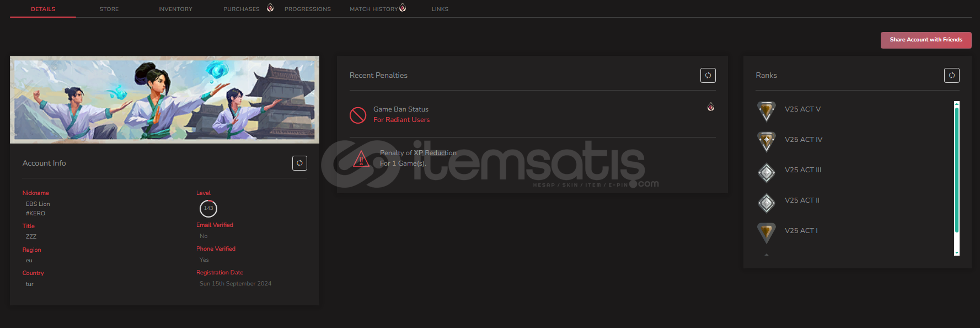
Task: Click the Nickname field label
Action: point(36,193)
